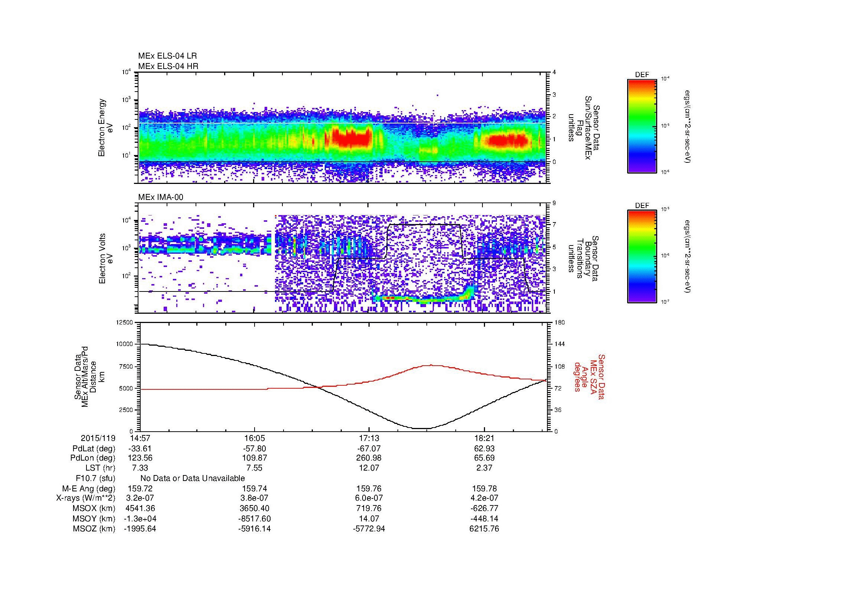Click the 'LST (hr)' row label

click(x=100, y=468)
